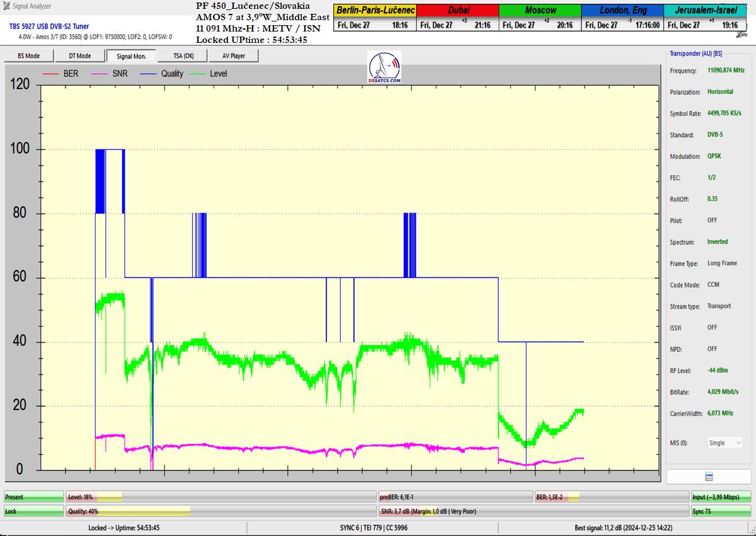The height and width of the screenshot is (536, 756).
Task: Open the AV Player tab
Action: tap(233, 56)
